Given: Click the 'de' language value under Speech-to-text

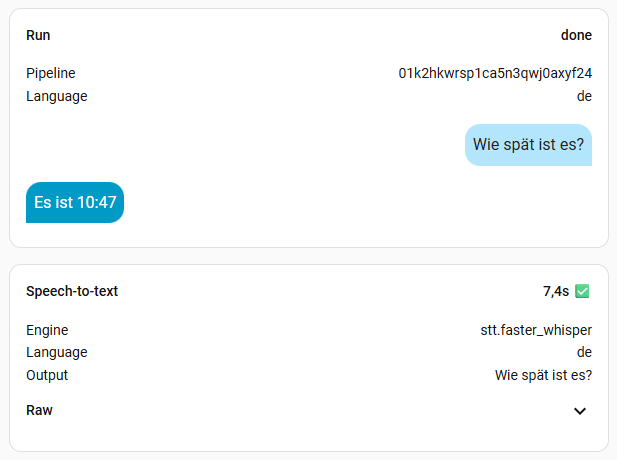Looking at the screenshot, I should 584,352.
